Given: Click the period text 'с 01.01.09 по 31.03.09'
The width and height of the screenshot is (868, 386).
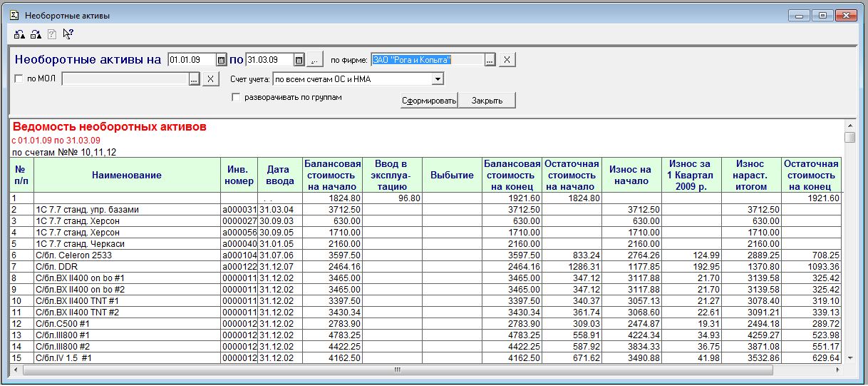Looking at the screenshot, I should [x=56, y=141].
